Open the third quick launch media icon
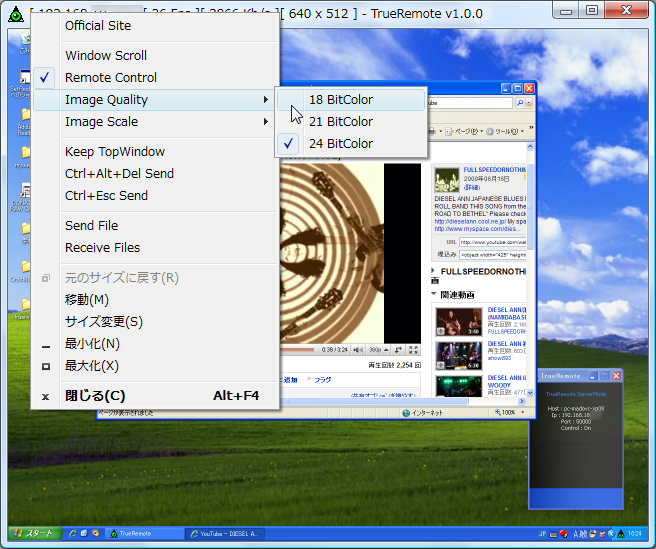Screen dimensions: 656x549 point(96,534)
